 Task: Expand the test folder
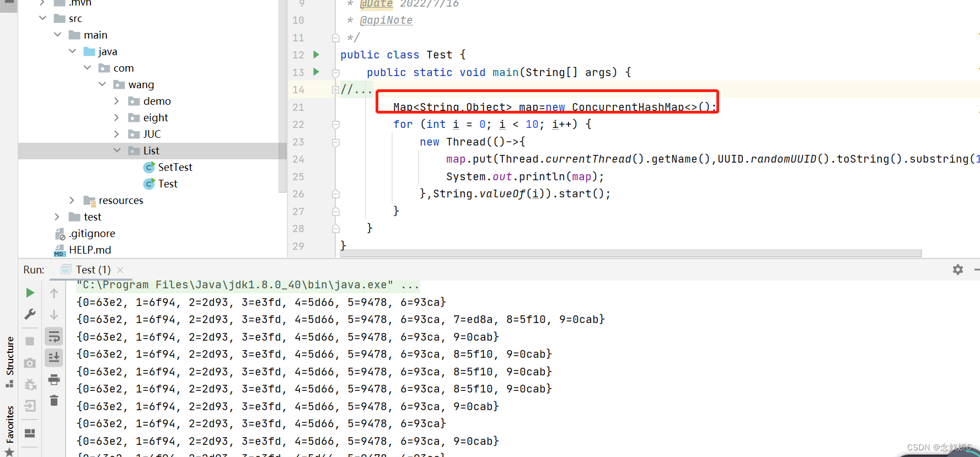click(x=57, y=217)
